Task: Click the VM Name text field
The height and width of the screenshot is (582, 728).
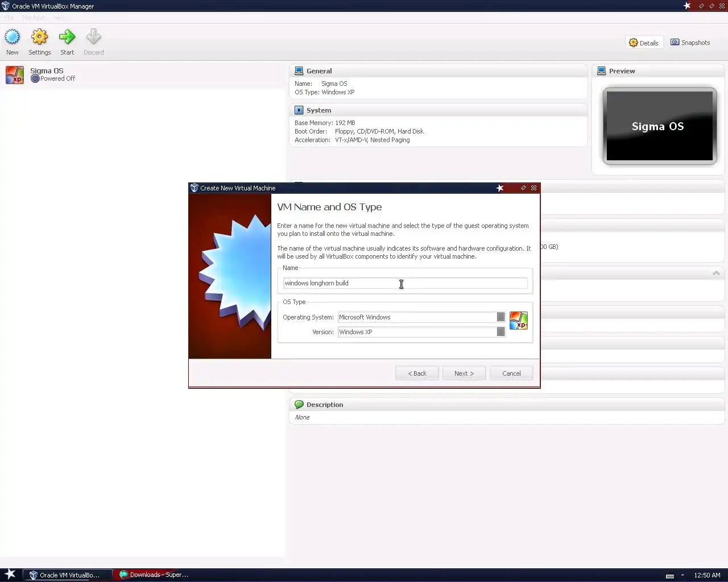Action: (x=406, y=283)
